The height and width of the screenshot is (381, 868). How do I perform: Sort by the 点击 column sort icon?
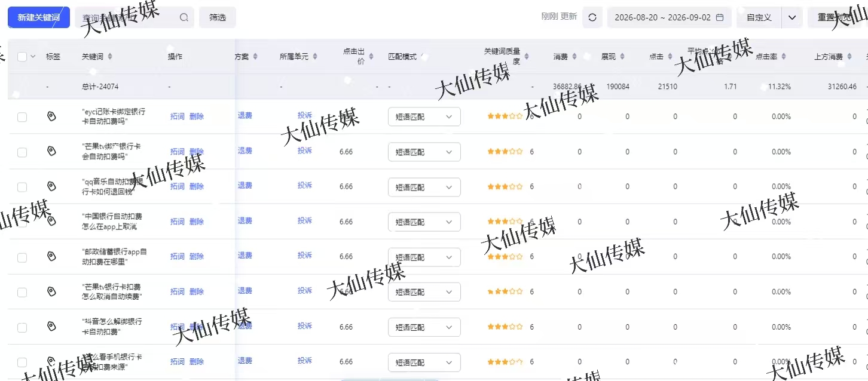click(x=670, y=57)
